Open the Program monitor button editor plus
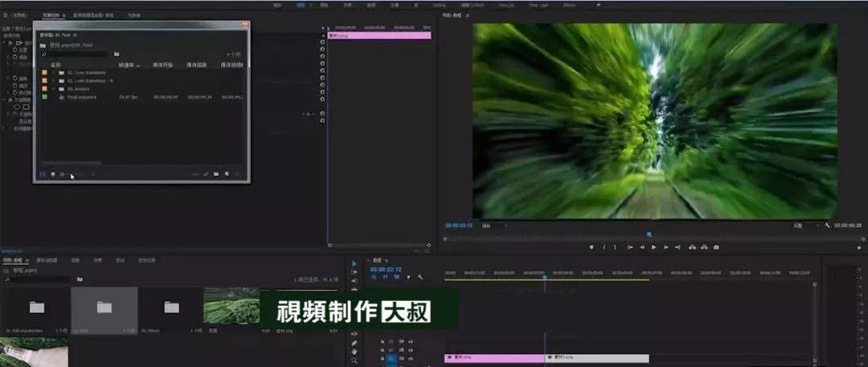 (x=859, y=248)
